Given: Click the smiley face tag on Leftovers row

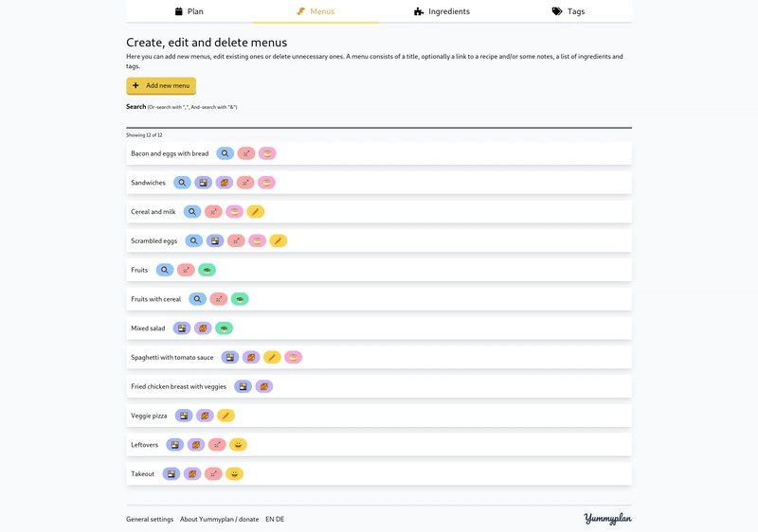Looking at the screenshot, I should click(x=238, y=445).
